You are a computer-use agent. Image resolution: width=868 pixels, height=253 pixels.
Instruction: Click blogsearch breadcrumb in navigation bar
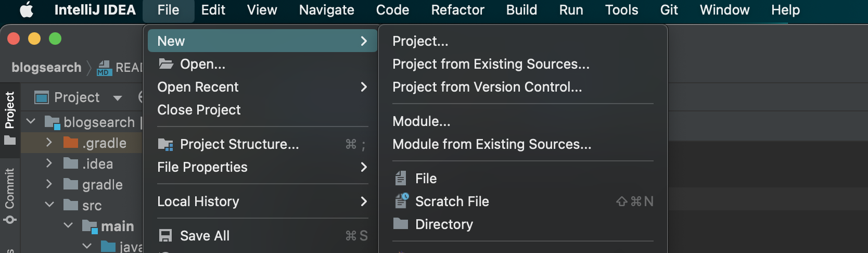coord(46,68)
